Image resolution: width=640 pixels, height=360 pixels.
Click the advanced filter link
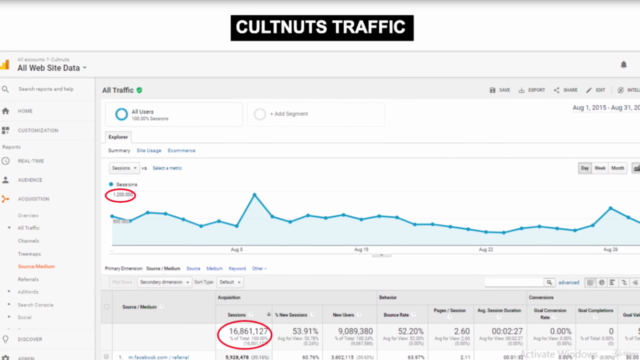click(569, 282)
